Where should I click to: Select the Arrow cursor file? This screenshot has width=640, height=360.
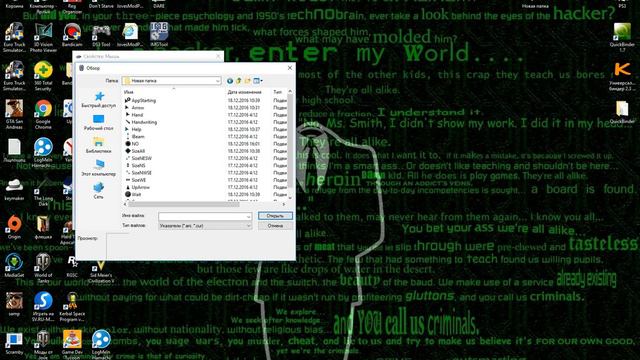pyautogui.click(x=134, y=107)
